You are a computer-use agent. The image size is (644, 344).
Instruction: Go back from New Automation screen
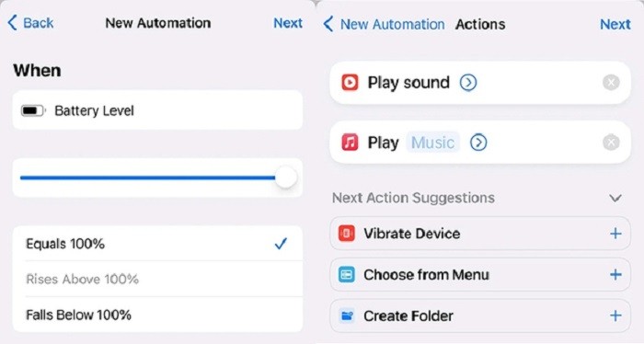(x=30, y=23)
